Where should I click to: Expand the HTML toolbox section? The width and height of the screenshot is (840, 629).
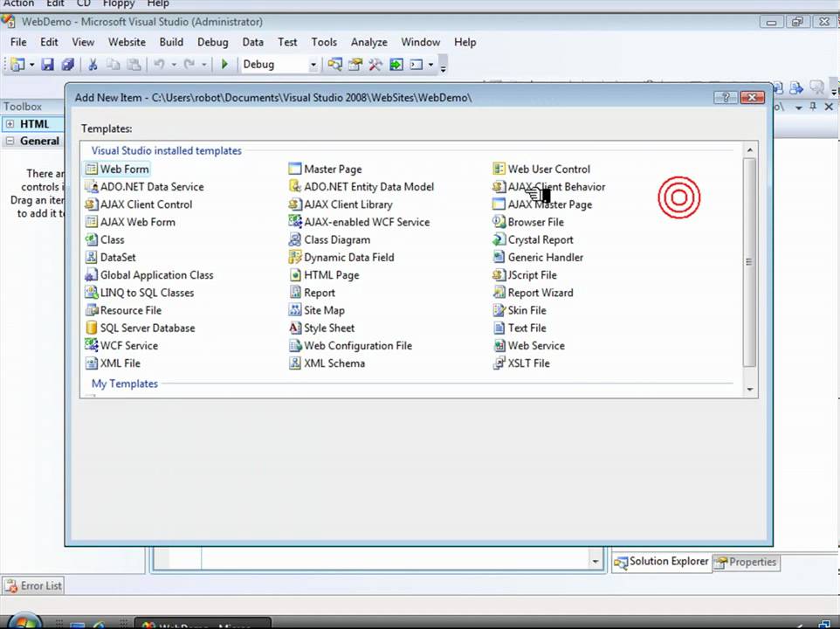point(10,124)
